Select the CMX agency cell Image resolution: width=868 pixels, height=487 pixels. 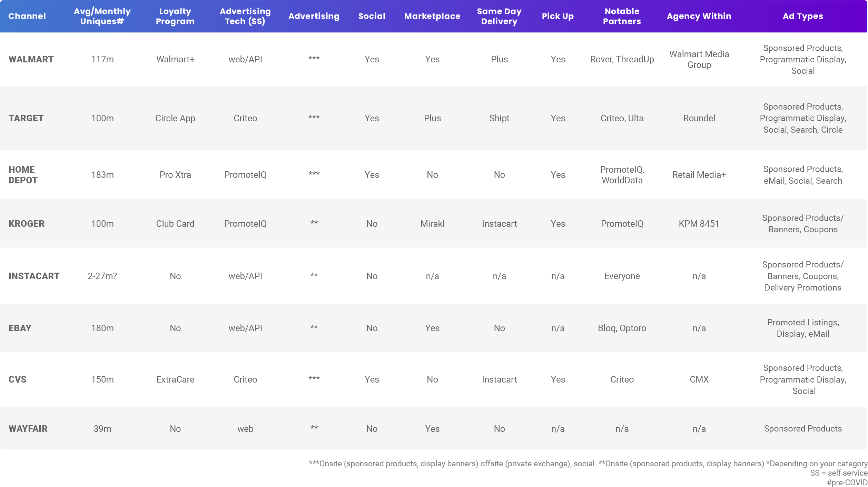point(699,379)
